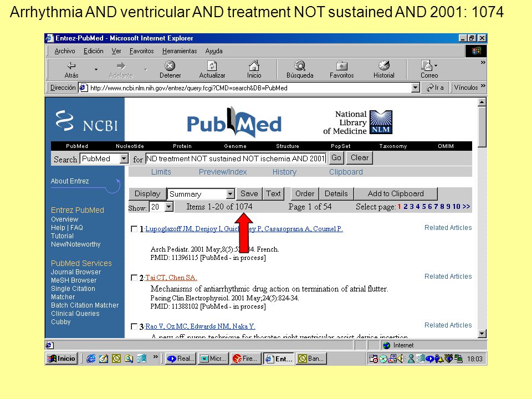The height and width of the screenshot is (399, 532).
Task: Open the Limits link
Action: (x=161, y=172)
